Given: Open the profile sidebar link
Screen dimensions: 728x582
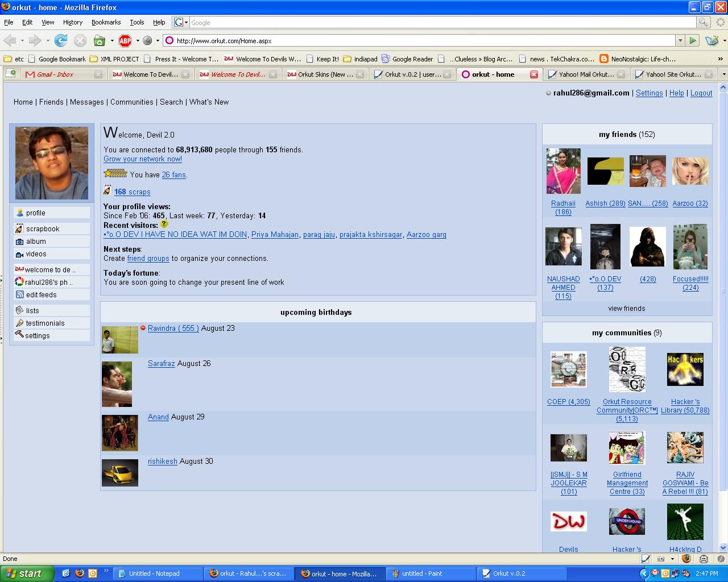Looking at the screenshot, I should pos(52,213).
